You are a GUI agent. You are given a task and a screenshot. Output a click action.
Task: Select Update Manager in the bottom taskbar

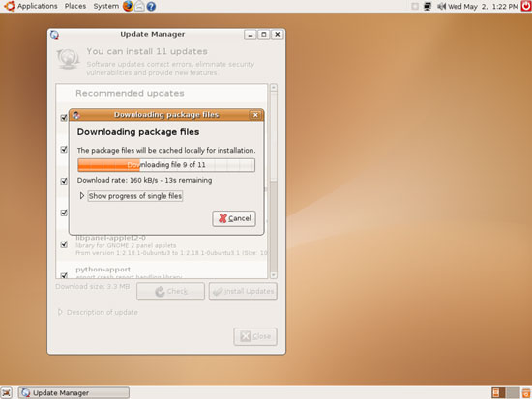74,393
